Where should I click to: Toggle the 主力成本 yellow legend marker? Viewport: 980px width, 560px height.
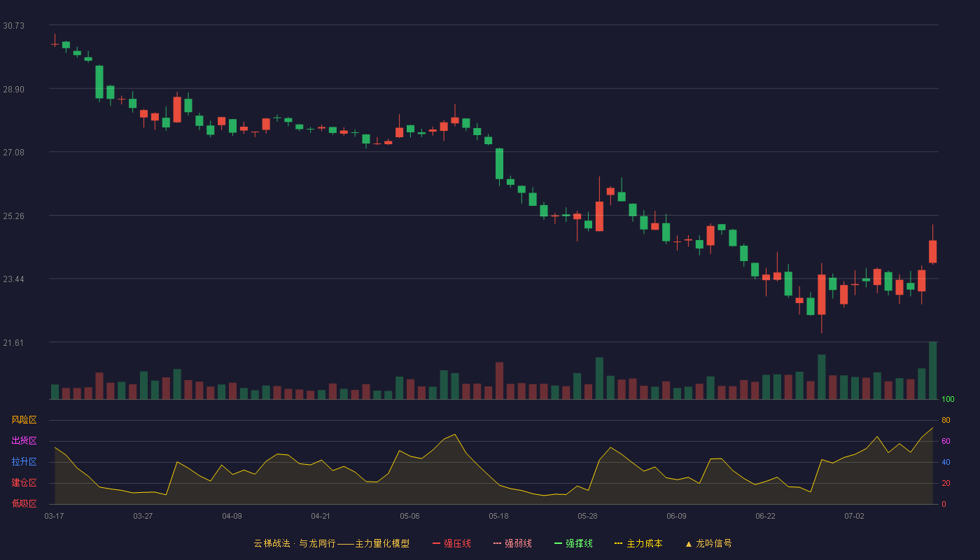(x=619, y=543)
